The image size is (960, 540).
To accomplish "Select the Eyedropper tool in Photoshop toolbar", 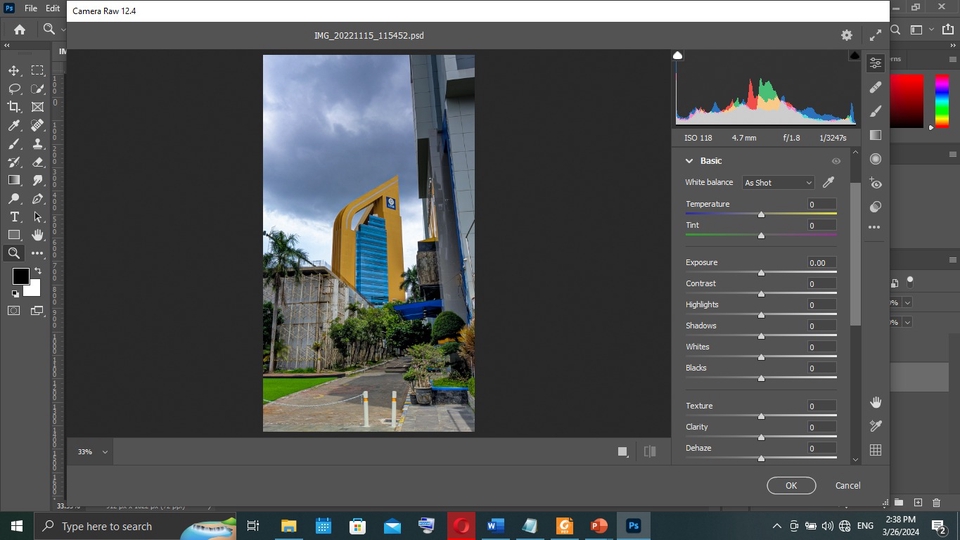I will coord(13,126).
